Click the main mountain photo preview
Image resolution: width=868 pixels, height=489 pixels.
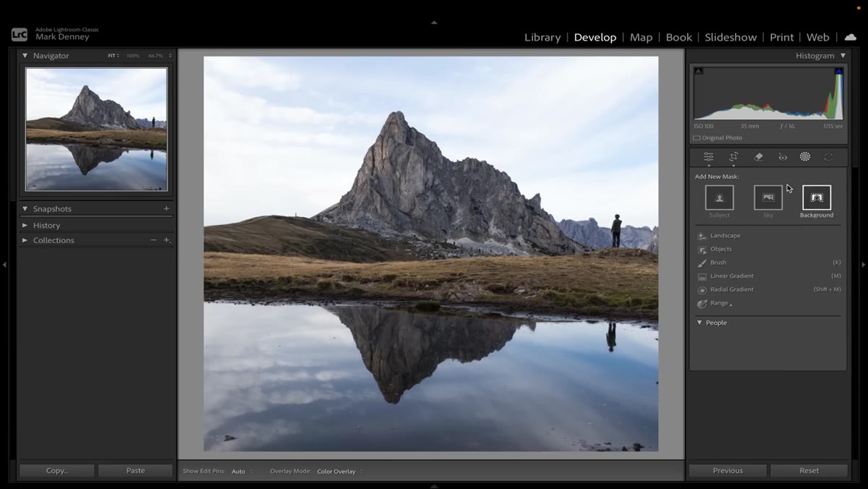pos(431,254)
